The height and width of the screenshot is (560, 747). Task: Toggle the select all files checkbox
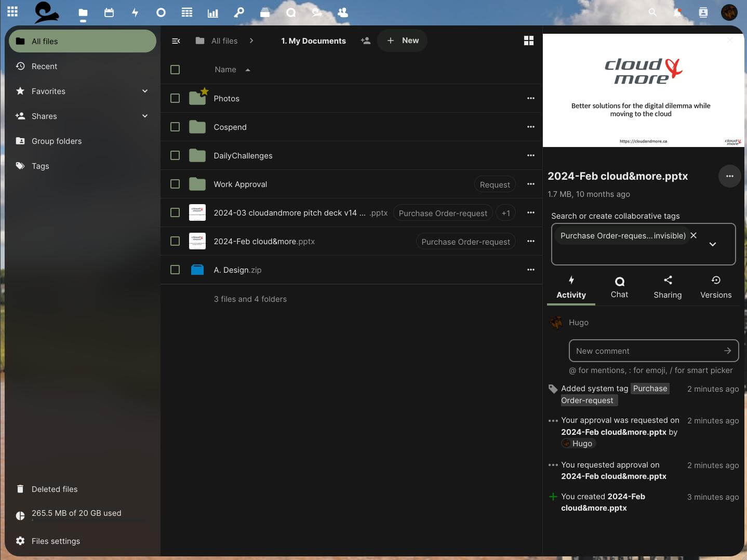coord(175,70)
